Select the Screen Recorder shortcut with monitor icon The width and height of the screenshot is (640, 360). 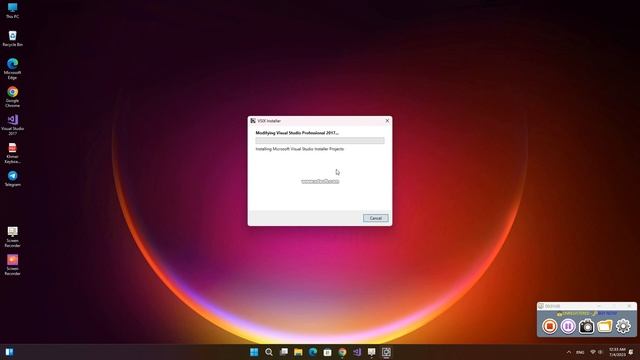point(12,237)
